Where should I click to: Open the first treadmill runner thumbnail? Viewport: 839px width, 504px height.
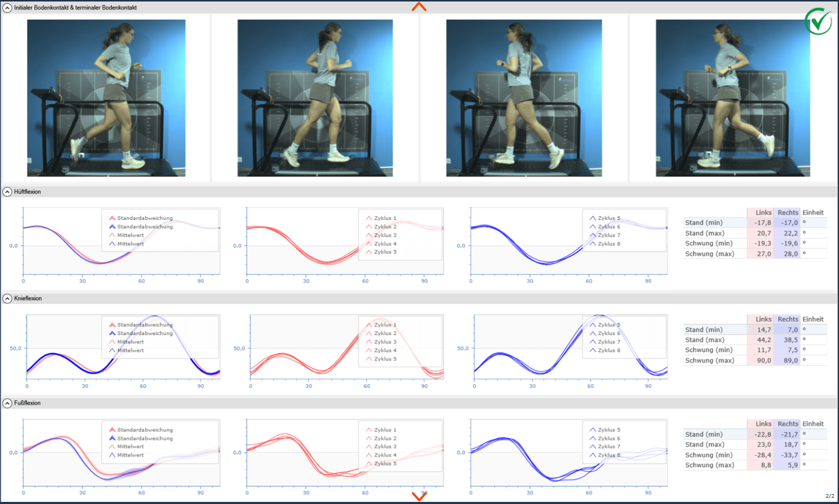(x=106, y=98)
